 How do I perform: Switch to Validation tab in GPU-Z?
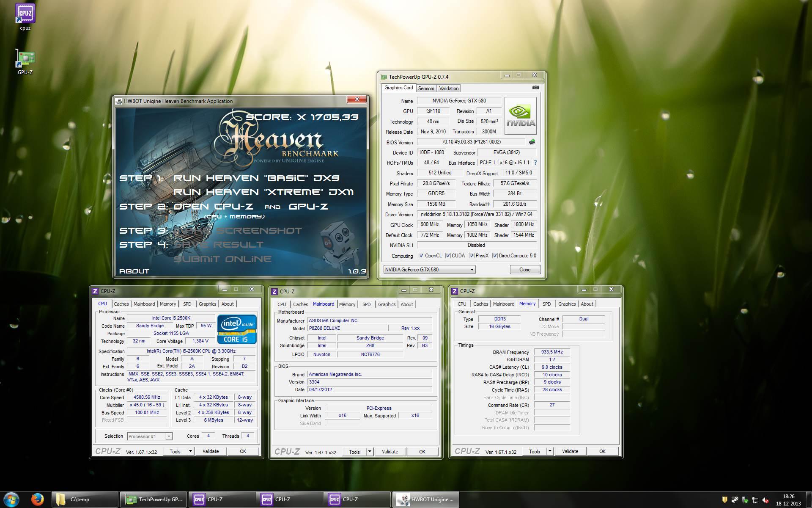pyautogui.click(x=449, y=88)
